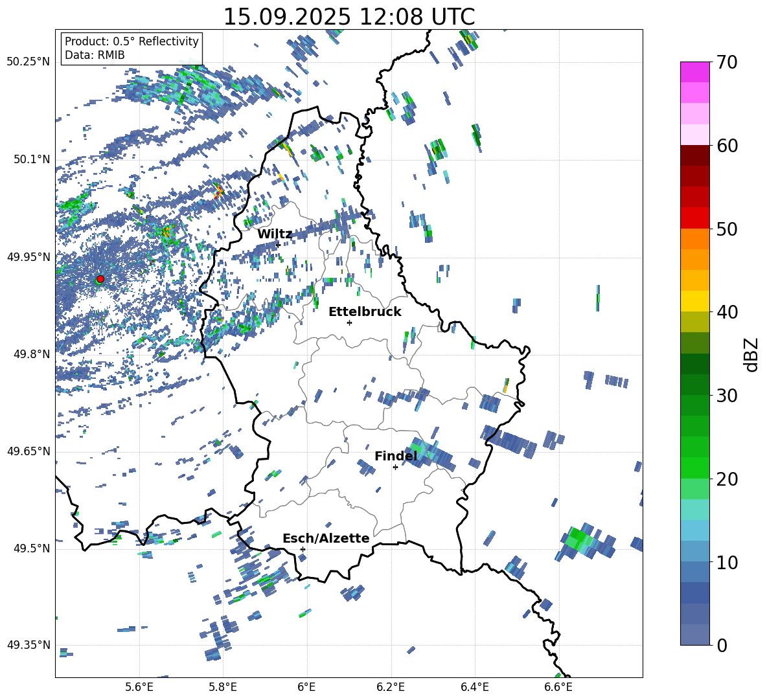Click the 6.2°E longitude label

(391, 687)
